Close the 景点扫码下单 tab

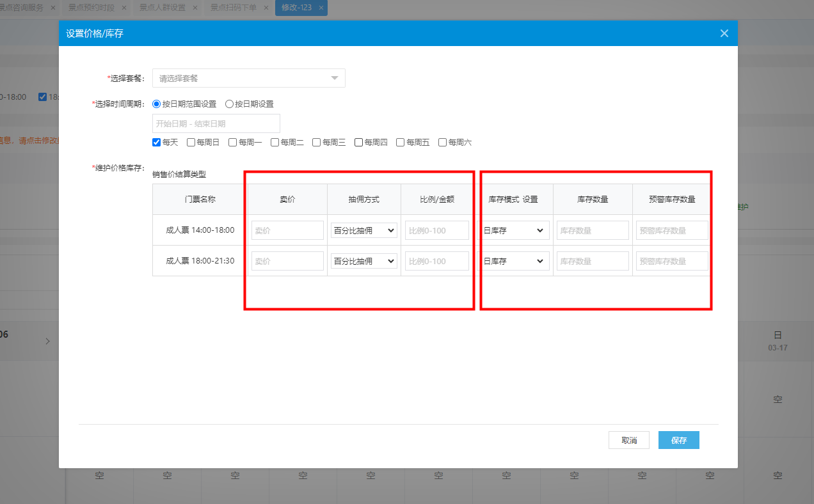pyautogui.click(x=266, y=8)
